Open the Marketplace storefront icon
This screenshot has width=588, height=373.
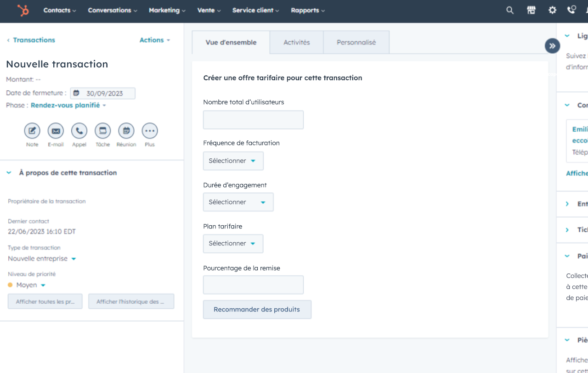531,10
